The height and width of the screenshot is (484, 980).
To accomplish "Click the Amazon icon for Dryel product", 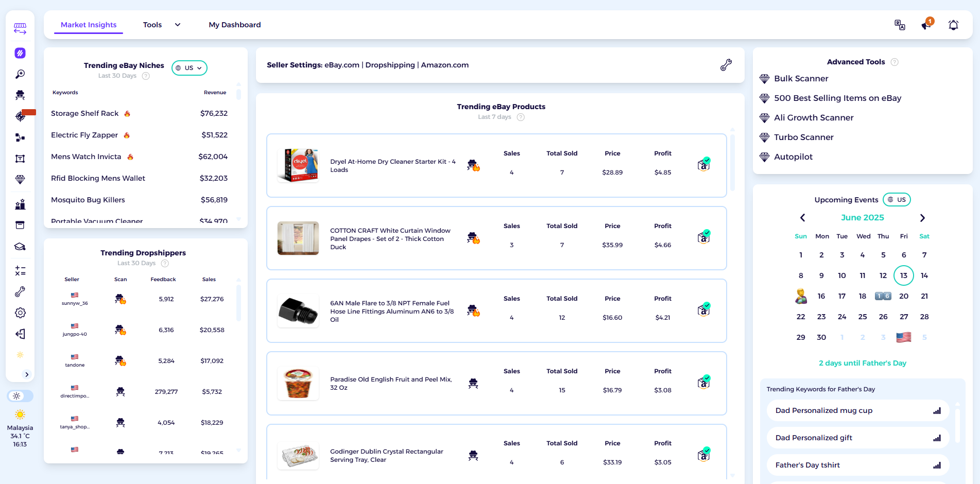I will pyautogui.click(x=703, y=164).
